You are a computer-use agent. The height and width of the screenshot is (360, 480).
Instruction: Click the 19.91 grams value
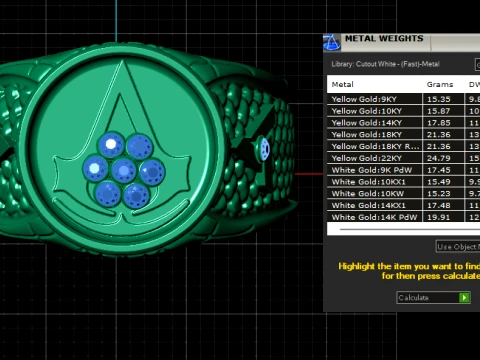point(439,217)
